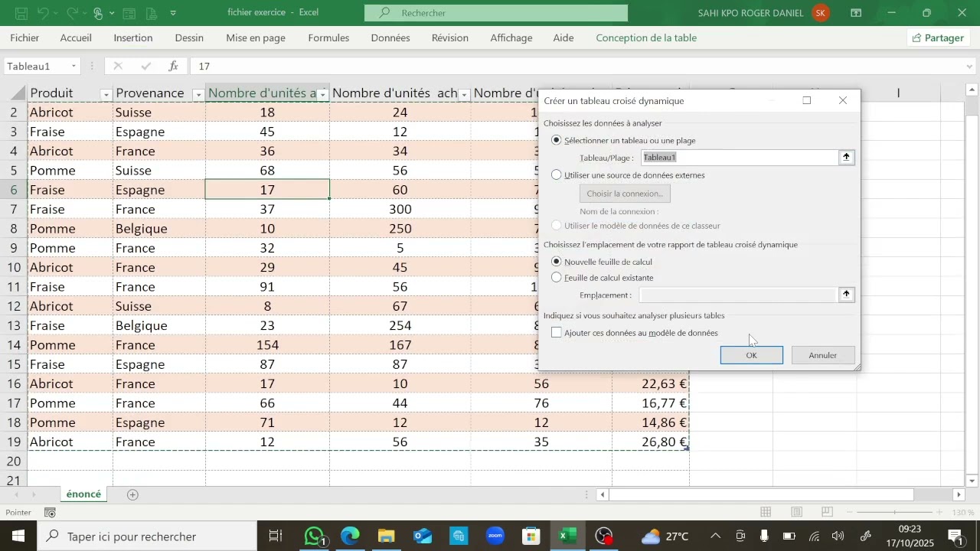The height and width of the screenshot is (551, 980).
Task: Click the add new sheet plus icon
Action: pyautogui.click(x=132, y=495)
